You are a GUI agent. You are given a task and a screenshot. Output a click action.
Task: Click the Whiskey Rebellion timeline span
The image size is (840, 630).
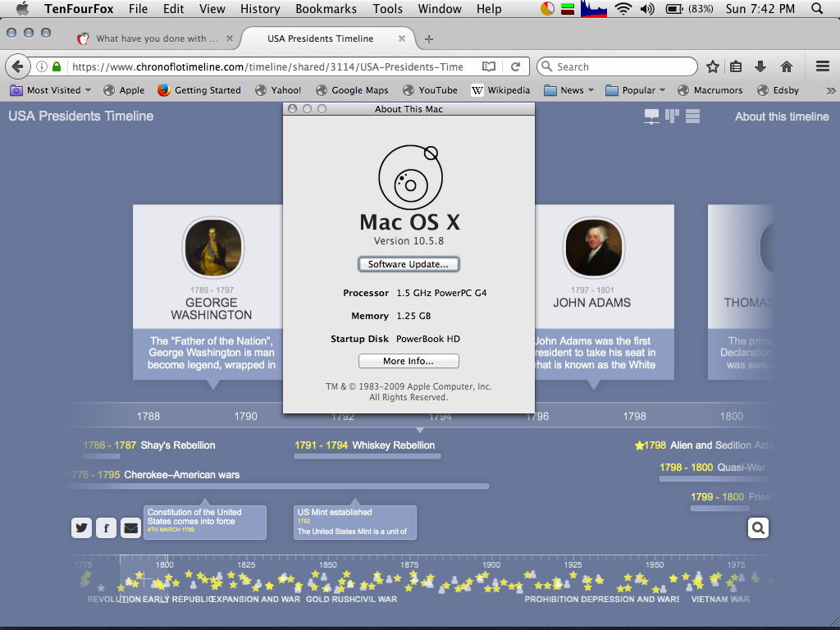click(x=367, y=449)
